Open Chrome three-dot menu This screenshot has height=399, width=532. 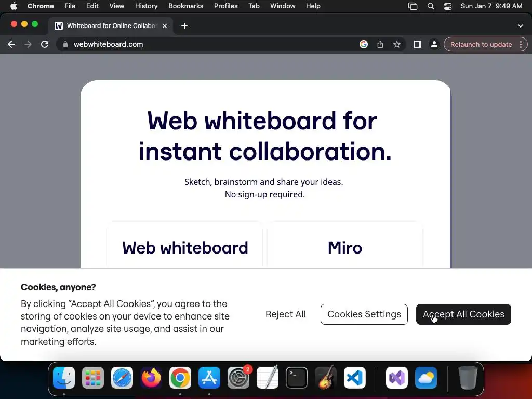click(x=521, y=44)
